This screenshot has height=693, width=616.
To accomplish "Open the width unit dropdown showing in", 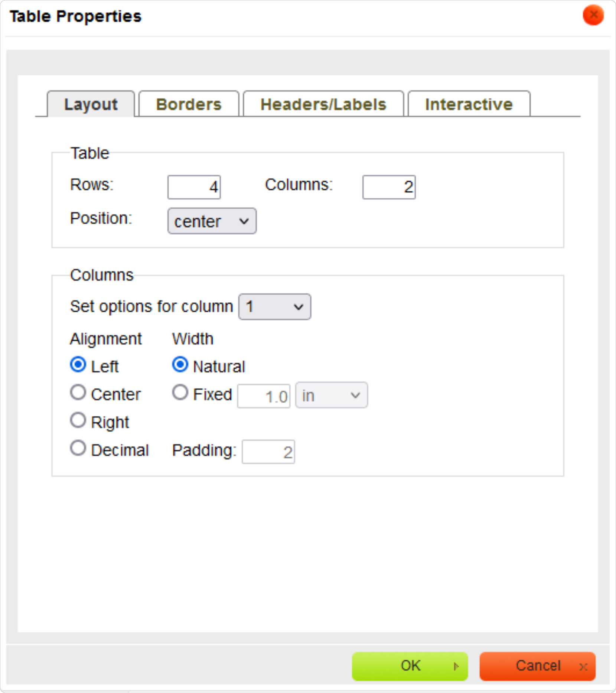I will click(332, 395).
